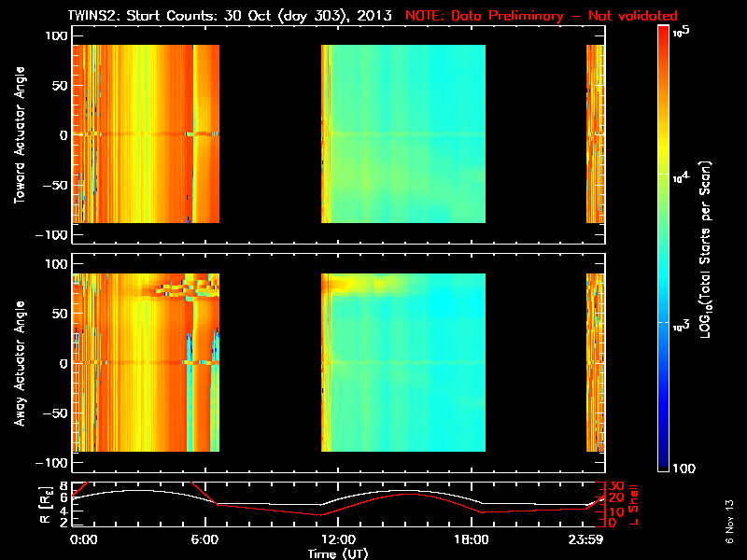Click the color bar title 'LOG10(Total Starts per Scan)'
The height and width of the screenshot is (560, 747).
pos(706,249)
